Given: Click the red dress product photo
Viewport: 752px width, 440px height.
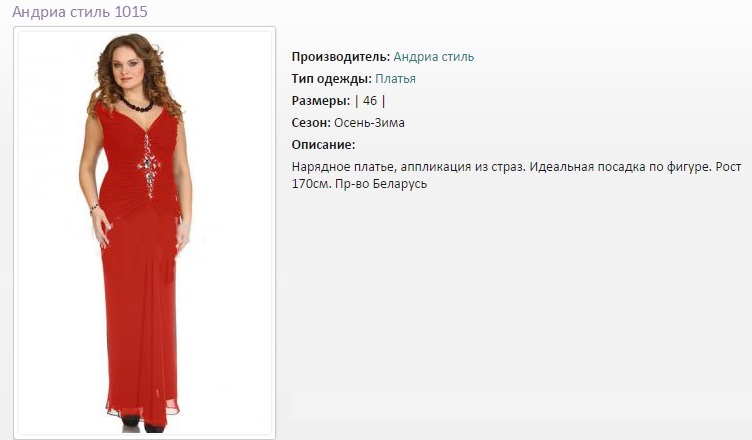Looking at the screenshot, I should click(144, 233).
